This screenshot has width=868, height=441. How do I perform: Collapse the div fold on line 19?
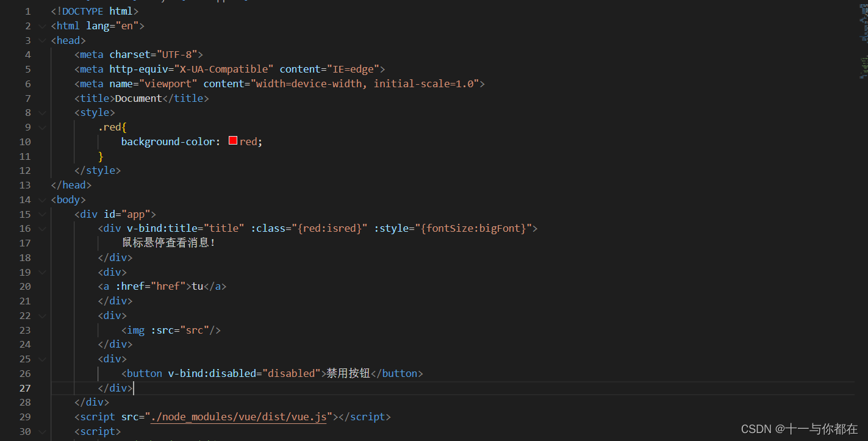pyautogui.click(x=41, y=273)
